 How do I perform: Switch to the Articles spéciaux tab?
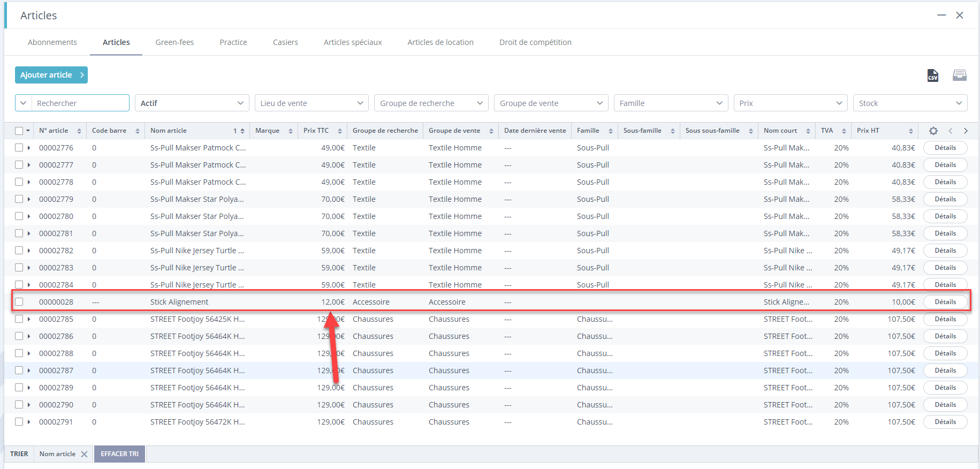[x=353, y=42]
